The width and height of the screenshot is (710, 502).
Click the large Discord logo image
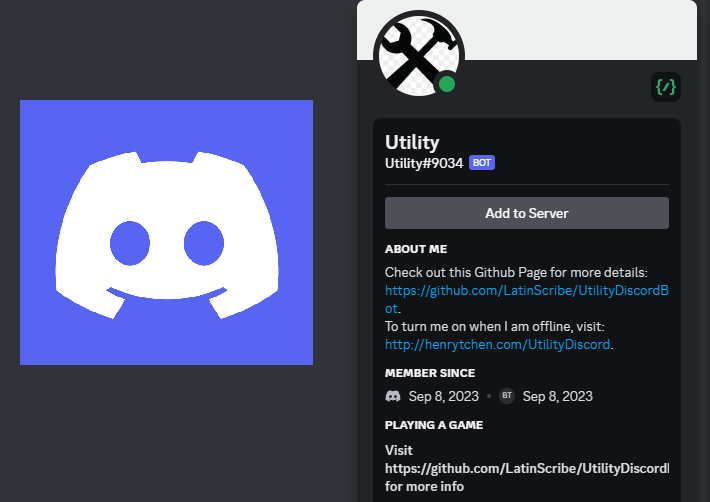(x=167, y=232)
